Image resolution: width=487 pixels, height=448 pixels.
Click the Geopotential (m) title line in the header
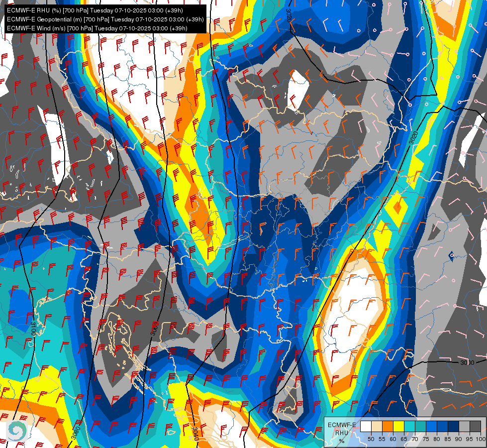pos(105,19)
